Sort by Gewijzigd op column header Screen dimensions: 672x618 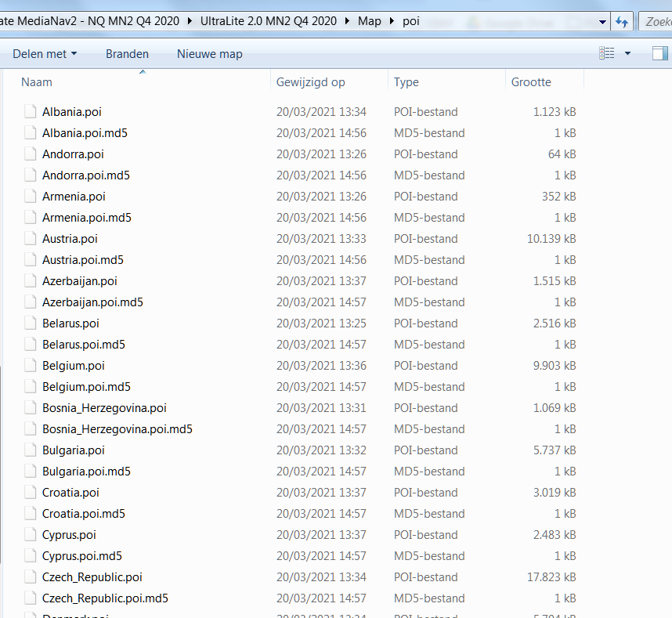(311, 82)
